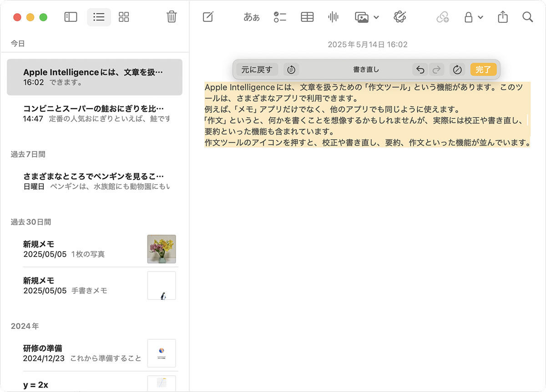Click the add link collaboration icon

442,17
